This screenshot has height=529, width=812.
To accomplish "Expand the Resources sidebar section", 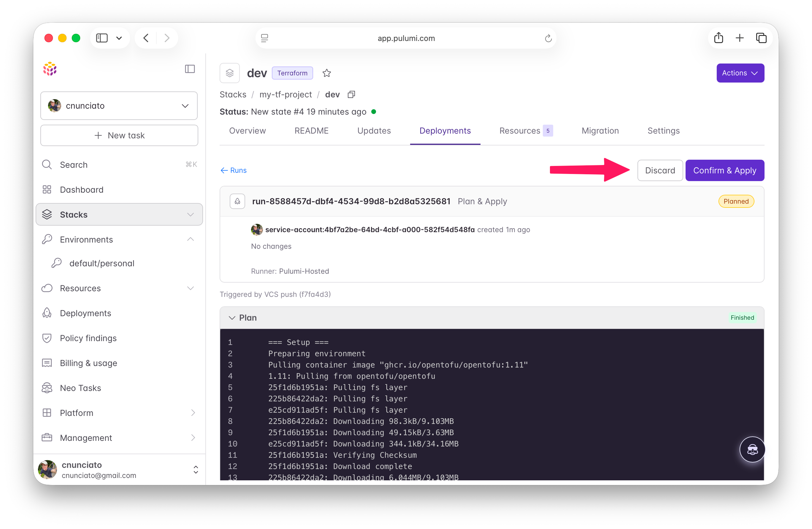I will tap(190, 288).
